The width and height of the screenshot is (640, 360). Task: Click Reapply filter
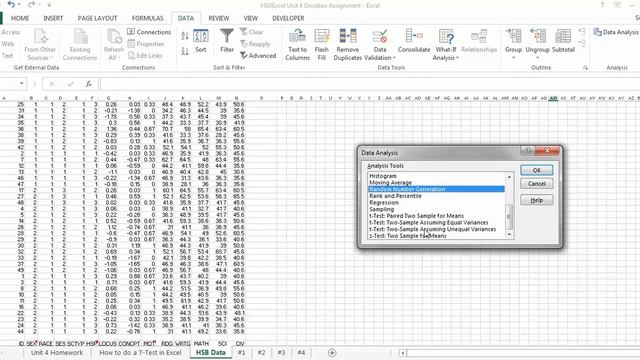pyautogui.click(x=256, y=44)
